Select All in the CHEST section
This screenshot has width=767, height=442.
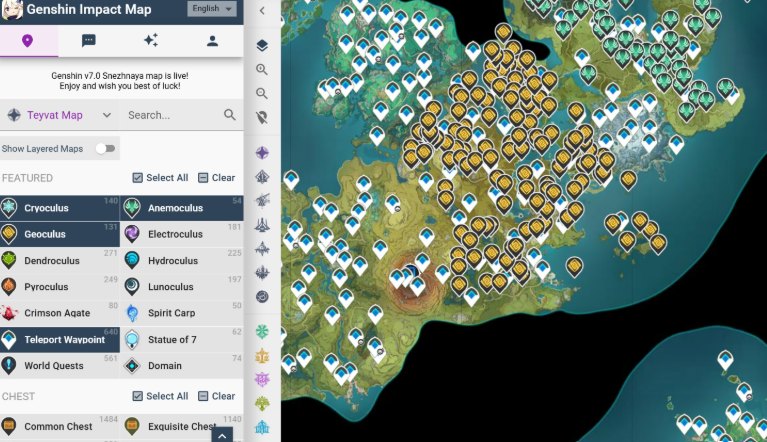point(160,396)
